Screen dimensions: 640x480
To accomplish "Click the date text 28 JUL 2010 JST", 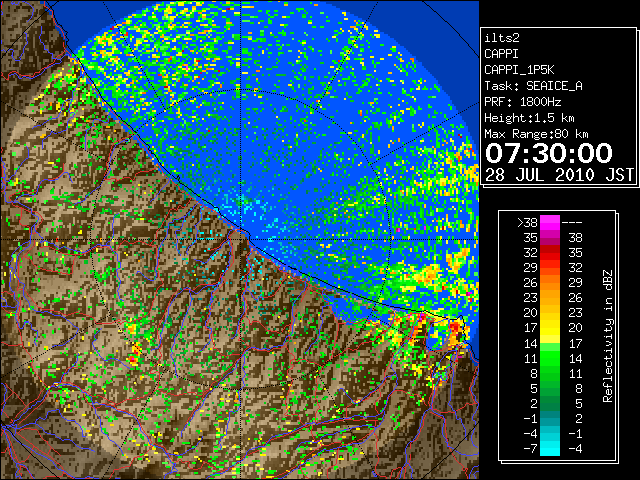I will (x=559, y=175).
